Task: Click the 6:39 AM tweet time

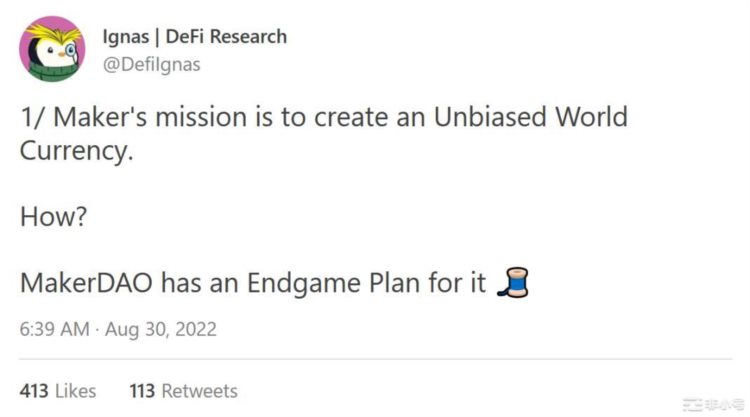Action: (x=50, y=329)
